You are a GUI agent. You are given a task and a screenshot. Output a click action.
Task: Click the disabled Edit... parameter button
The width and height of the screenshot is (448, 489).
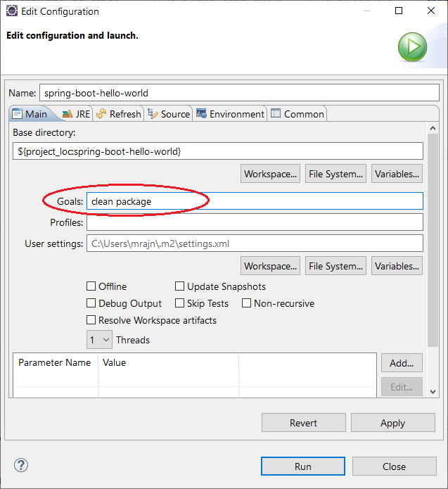(402, 387)
